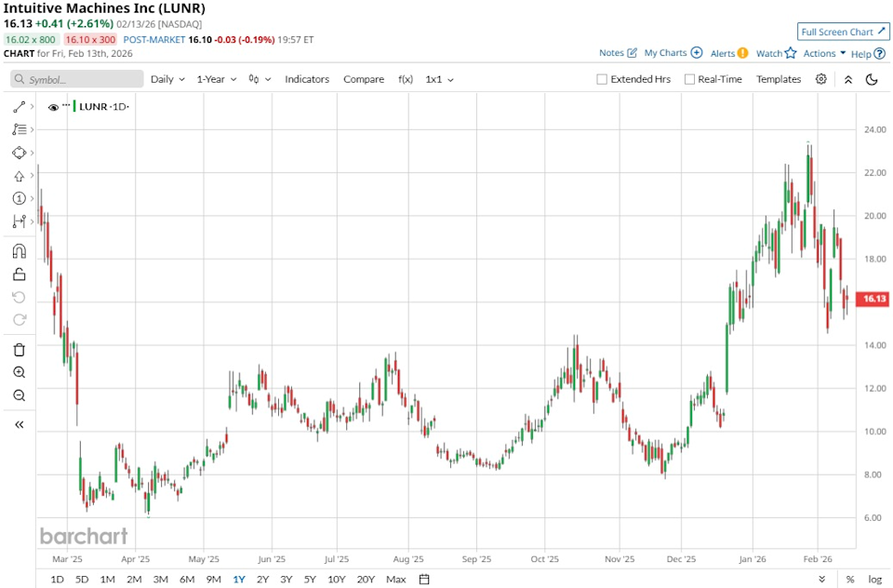The width and height of the screenshot is (893, 588).
Task: Select the 6M time range tab
Action: point(187,580)
